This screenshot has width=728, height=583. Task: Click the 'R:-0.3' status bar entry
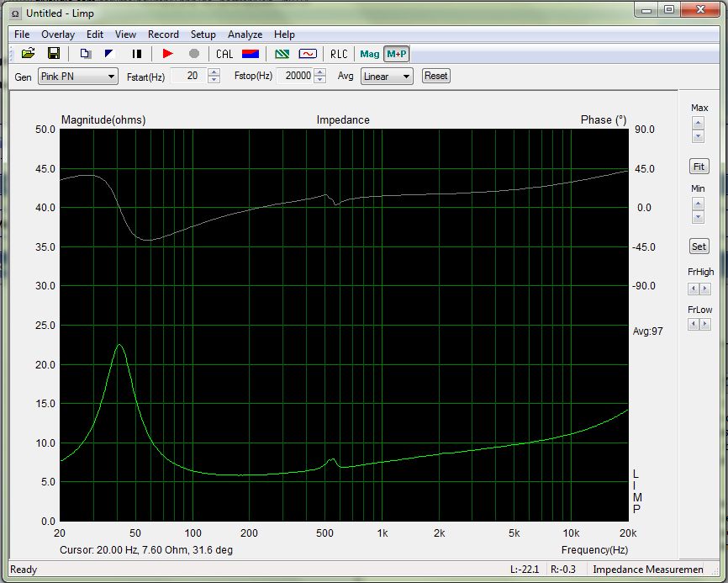[562, 569]
